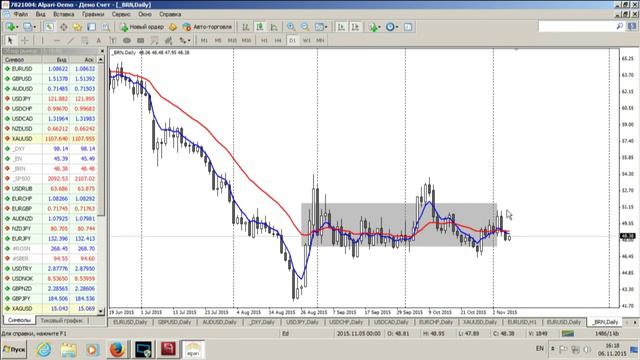Switch chart to bar chart type
The image size is (640, 360).
245,27
